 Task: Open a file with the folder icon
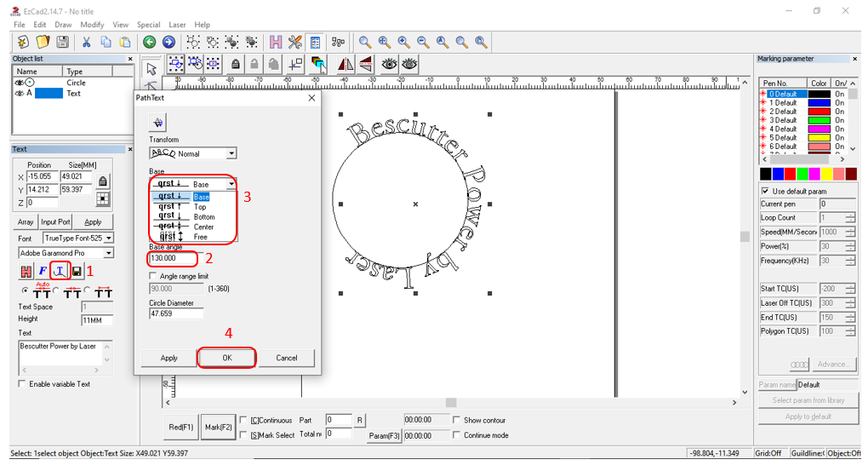click(43, 42)
